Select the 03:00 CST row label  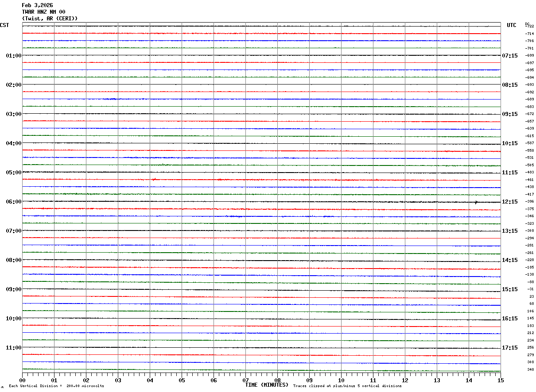point(14,114)
